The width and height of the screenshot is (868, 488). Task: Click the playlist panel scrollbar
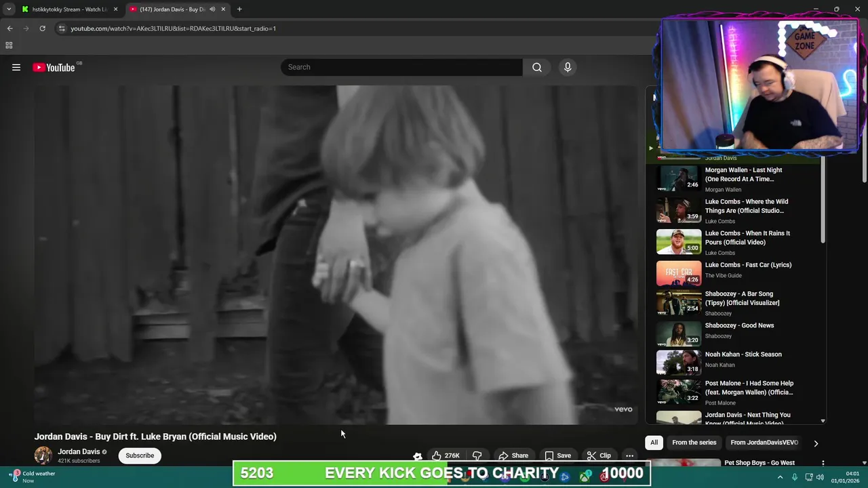pyautogui.click(x=823, y=200)
